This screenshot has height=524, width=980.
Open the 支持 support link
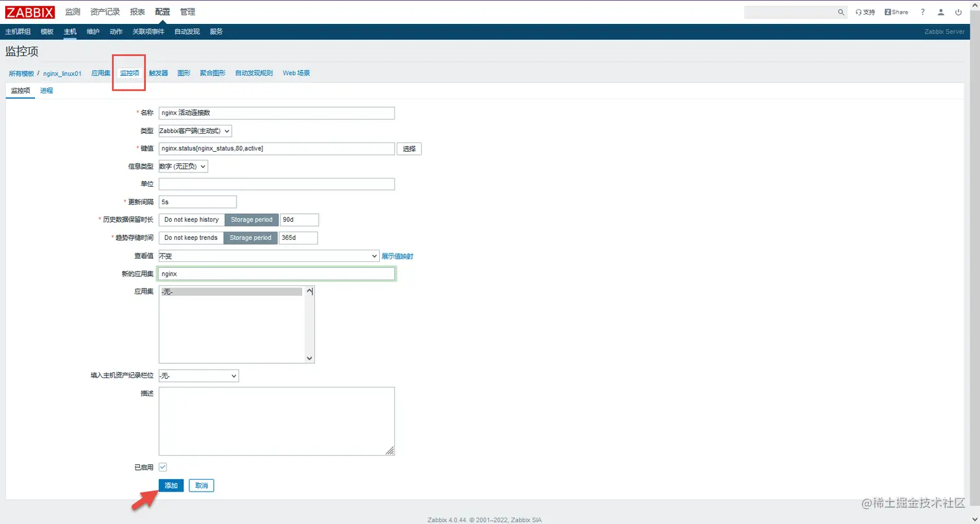click(865, 12)
